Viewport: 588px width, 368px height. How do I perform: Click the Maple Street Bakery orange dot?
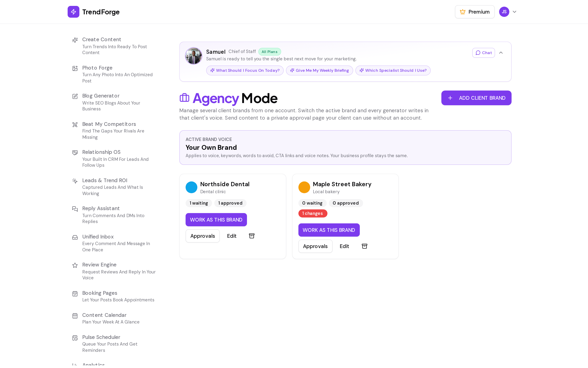[x=304, y=187]
